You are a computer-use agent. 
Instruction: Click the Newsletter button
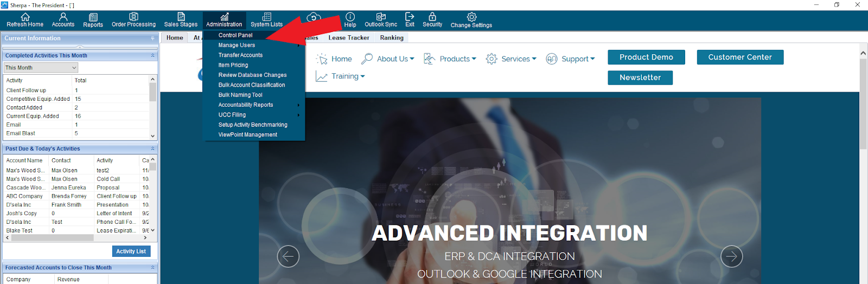[640, 78]
